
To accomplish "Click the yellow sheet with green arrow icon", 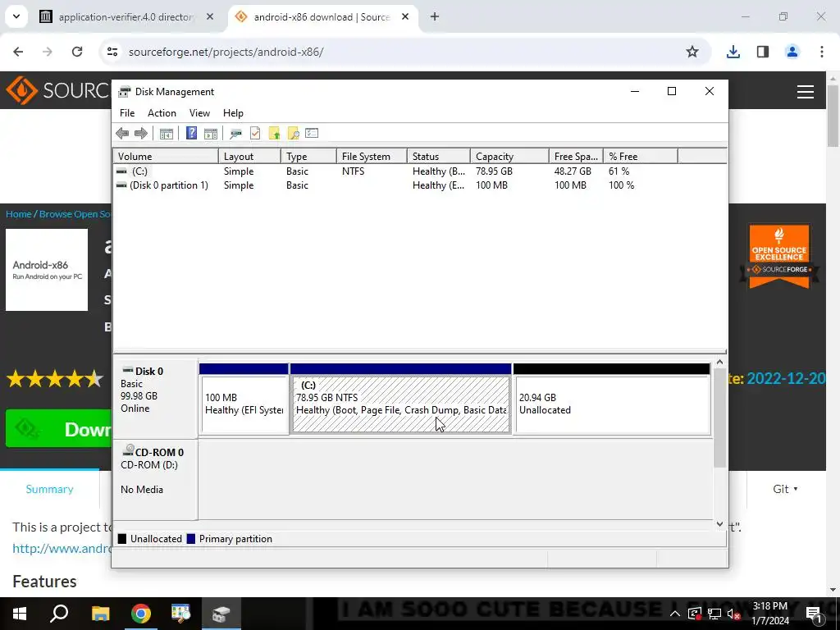I will [274, 134].
